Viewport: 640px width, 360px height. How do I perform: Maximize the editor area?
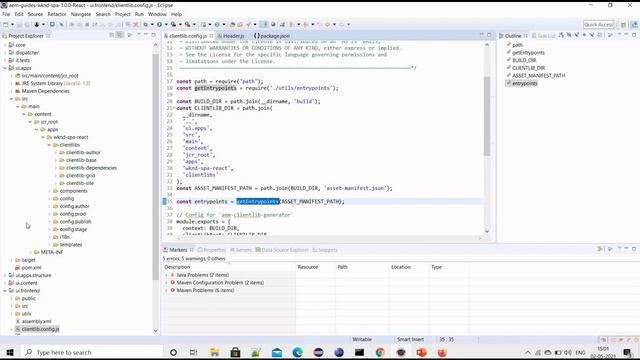tap(489, 35)
